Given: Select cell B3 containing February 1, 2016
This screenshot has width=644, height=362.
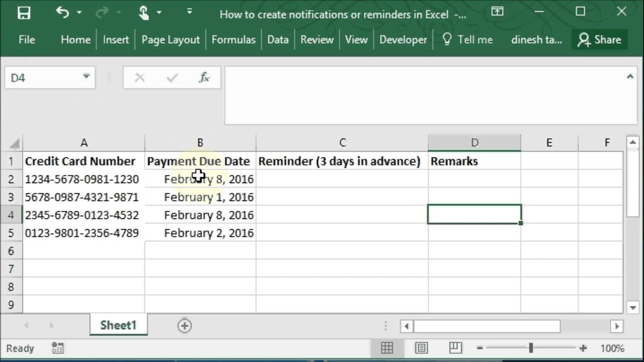Looking at the screenshot, I should 200,197.
